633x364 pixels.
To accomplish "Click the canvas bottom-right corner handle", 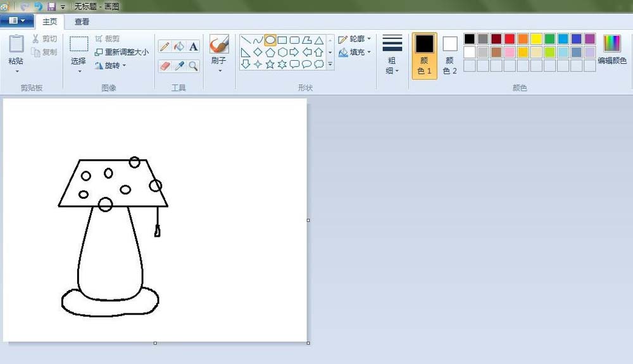I will click(x=308, y=343).
